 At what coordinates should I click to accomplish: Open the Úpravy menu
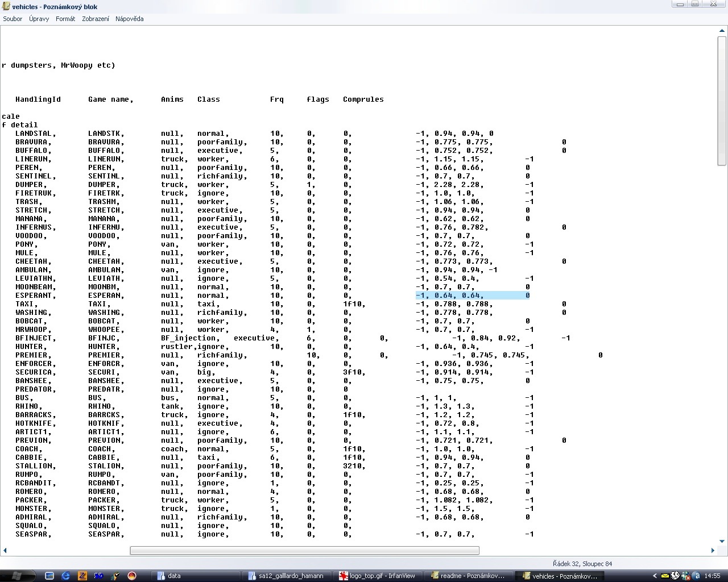point(39,19)
